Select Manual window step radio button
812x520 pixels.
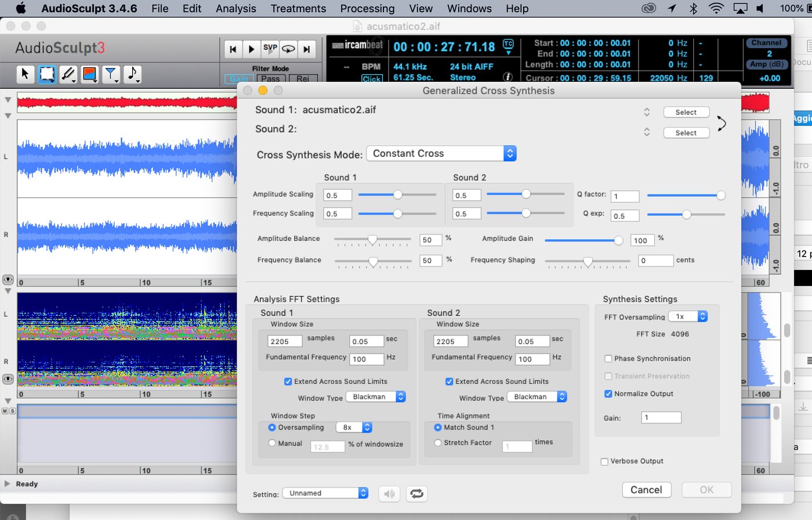coord(272,443)
